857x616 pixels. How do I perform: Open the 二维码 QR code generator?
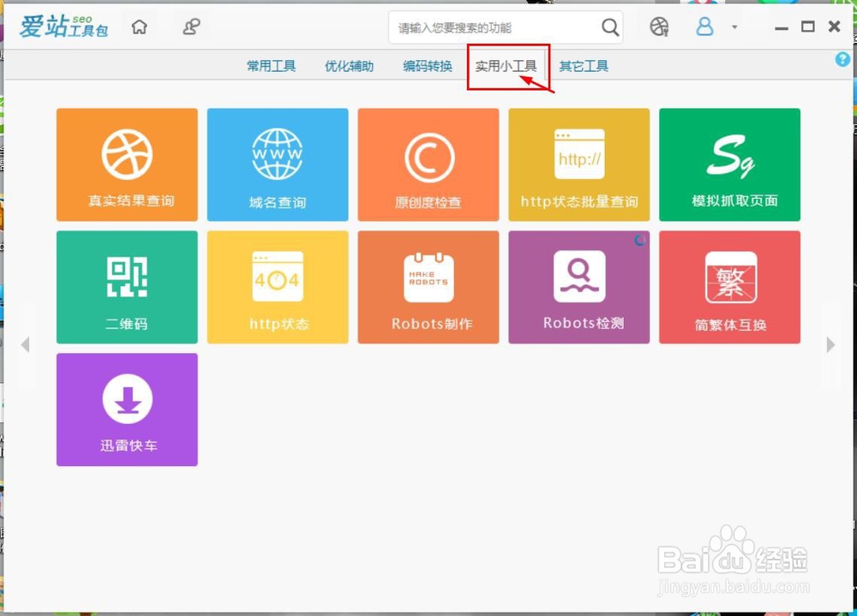[127, 286]
